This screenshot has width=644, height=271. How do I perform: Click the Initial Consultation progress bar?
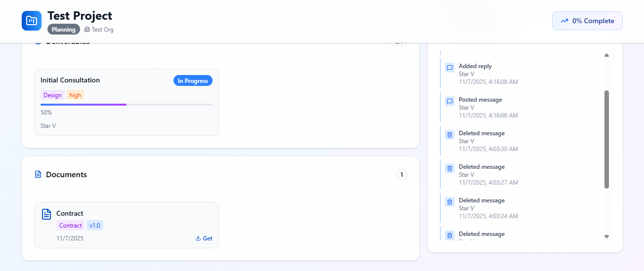pos(127,105)
